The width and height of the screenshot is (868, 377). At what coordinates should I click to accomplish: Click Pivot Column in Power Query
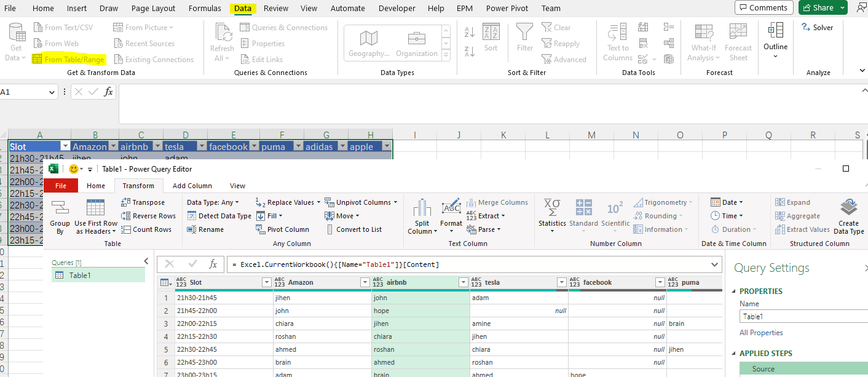[x=282, y=229]
